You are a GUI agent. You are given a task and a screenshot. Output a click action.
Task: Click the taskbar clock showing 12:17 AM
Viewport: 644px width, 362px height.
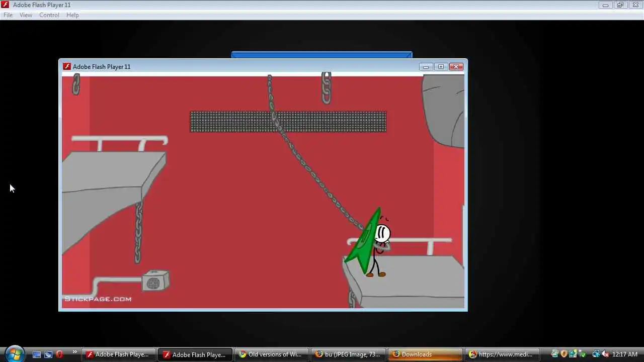coord(625,354)
